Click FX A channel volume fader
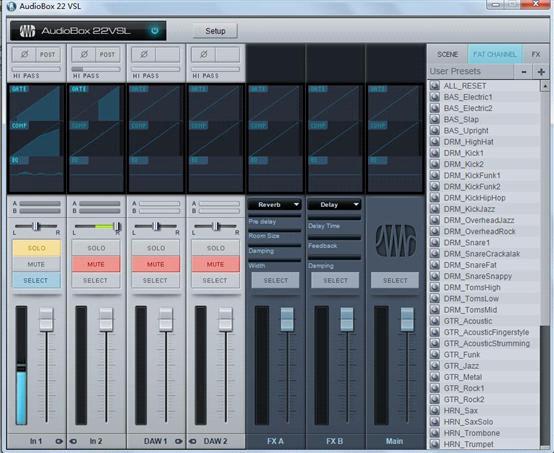The width and height of the screenshot is (554, 453). point(287,319)
